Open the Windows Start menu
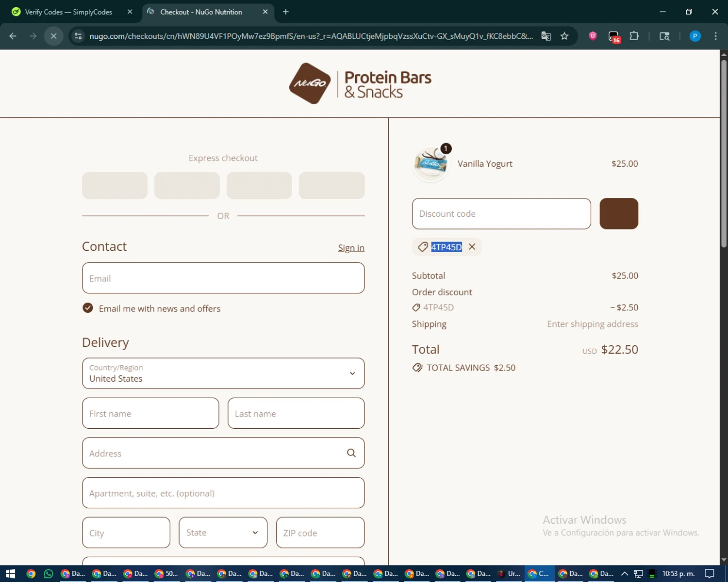Image resolution: width=728 pixels, height=582 pixels. 11,574
